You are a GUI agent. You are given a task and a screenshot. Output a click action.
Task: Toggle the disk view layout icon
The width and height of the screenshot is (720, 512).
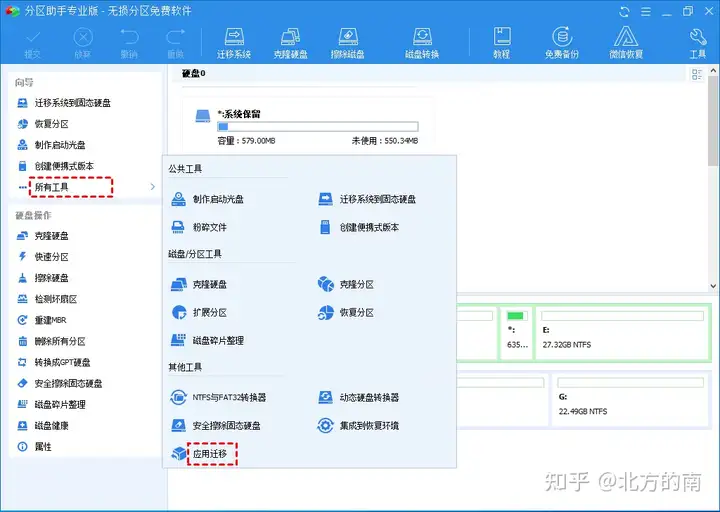point(697,74)
